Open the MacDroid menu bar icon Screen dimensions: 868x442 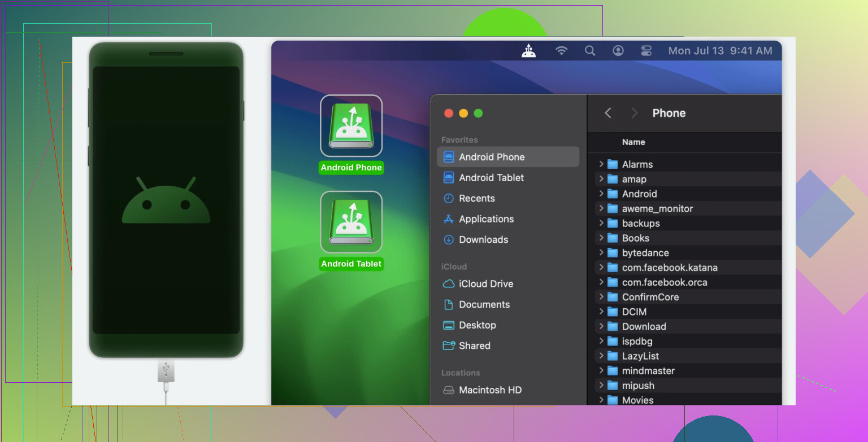click(528, 51)
